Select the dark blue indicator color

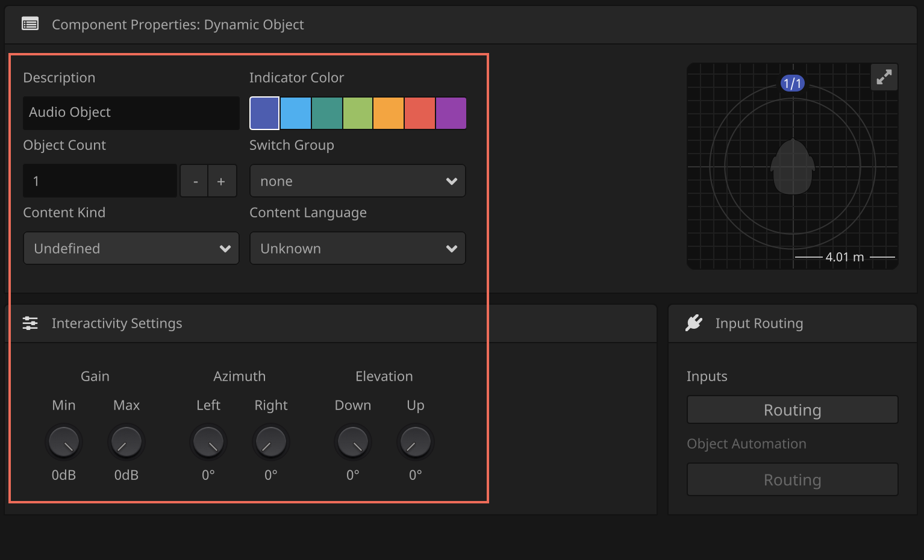264,113
